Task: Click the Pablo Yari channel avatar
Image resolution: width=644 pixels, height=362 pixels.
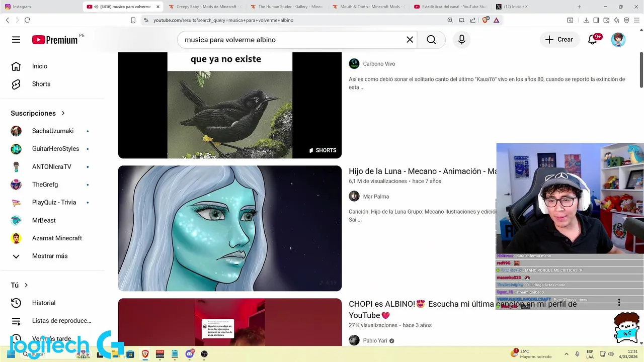Action: pos(354,340)
